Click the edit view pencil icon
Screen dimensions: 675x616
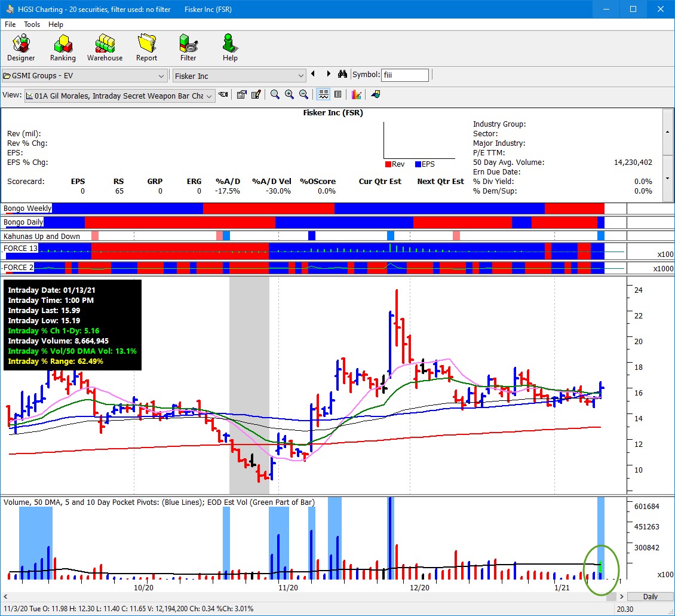256,95
